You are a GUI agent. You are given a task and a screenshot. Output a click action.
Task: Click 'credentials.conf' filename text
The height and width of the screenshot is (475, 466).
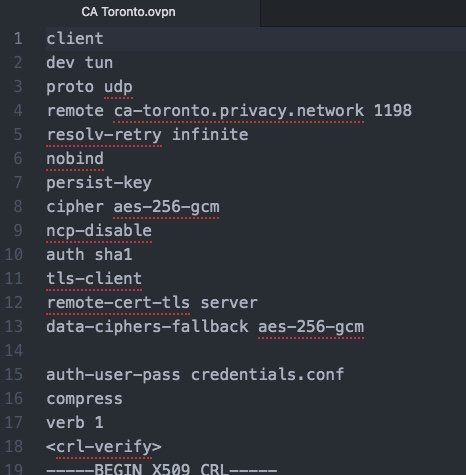click(268, 375)
